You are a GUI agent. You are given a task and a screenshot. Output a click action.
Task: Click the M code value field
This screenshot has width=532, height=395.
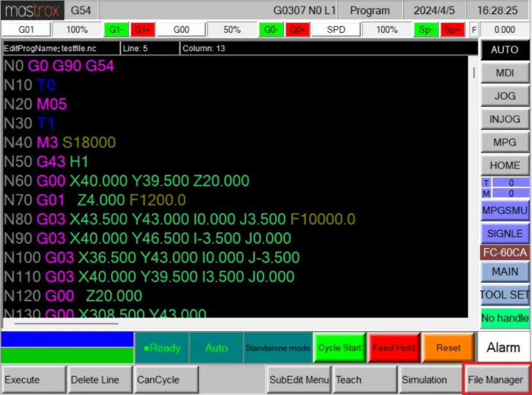511,193
